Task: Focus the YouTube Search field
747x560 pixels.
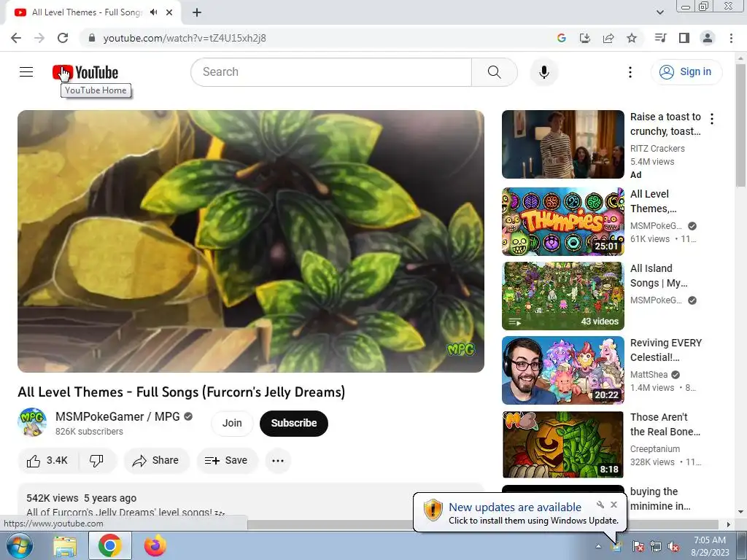Action: [x=331, y=72]
